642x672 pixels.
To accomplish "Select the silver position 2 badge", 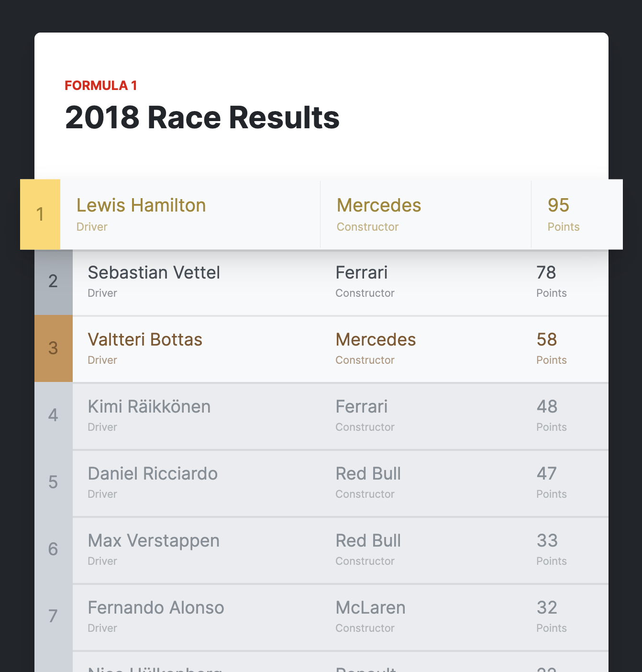I will (54, 281).
